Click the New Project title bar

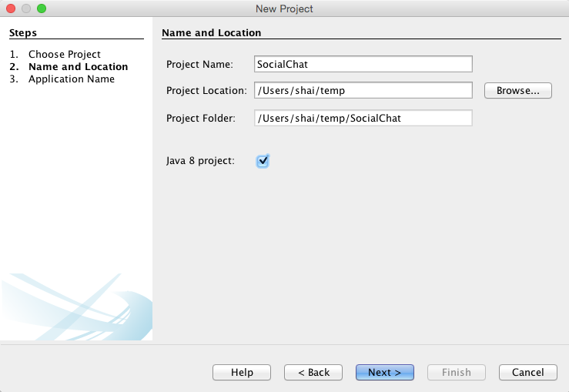(x=284, y=8)
